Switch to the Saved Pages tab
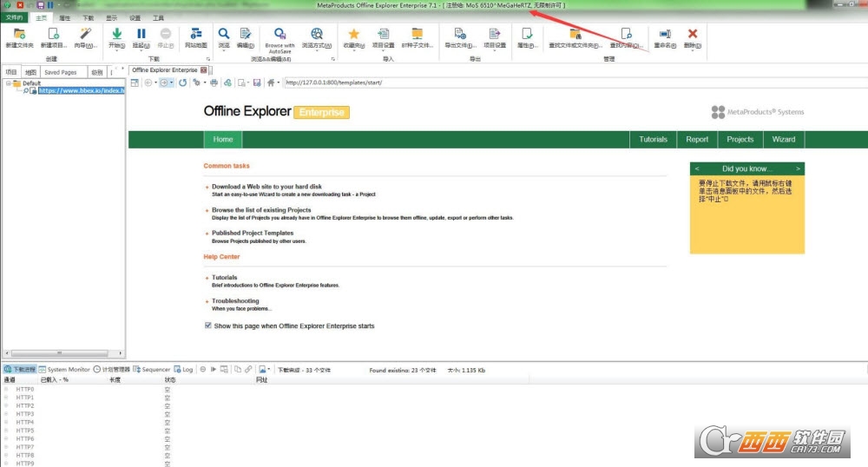This screenshot has height=467, width=868. (61, 72)
